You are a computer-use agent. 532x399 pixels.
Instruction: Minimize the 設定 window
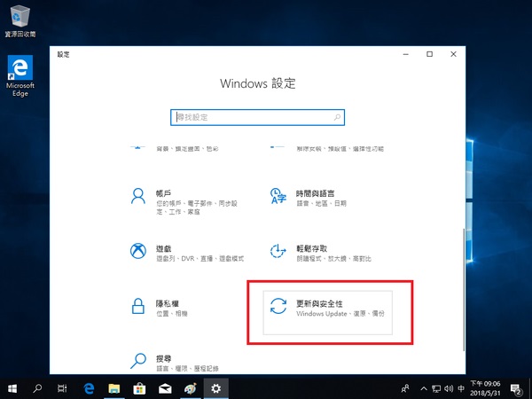[x=406, y=54]
